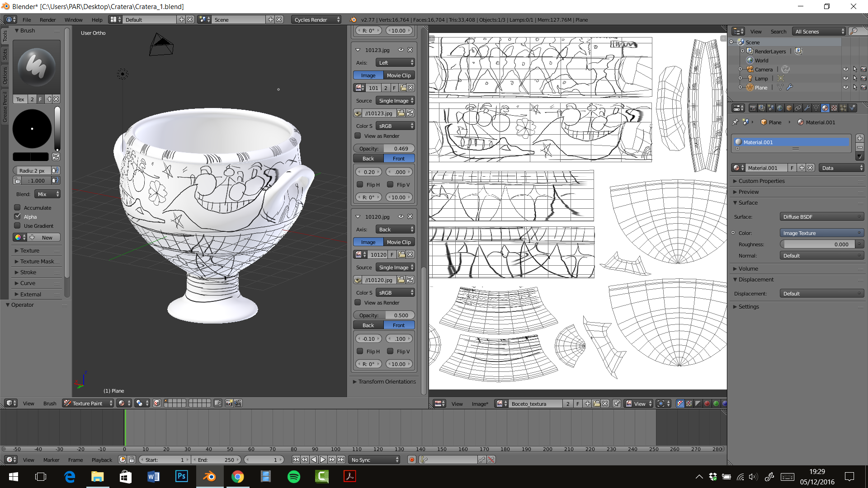Open the Window menu
This screenshot has height=488, width=868.
(73, 20)
